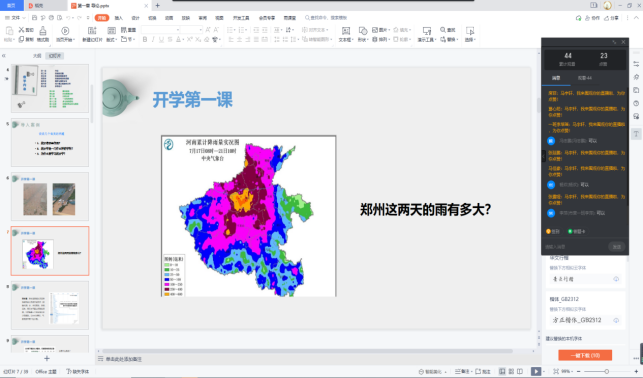Toggle bold formatting button
643x378 pixels.
[x=145, y=39]
